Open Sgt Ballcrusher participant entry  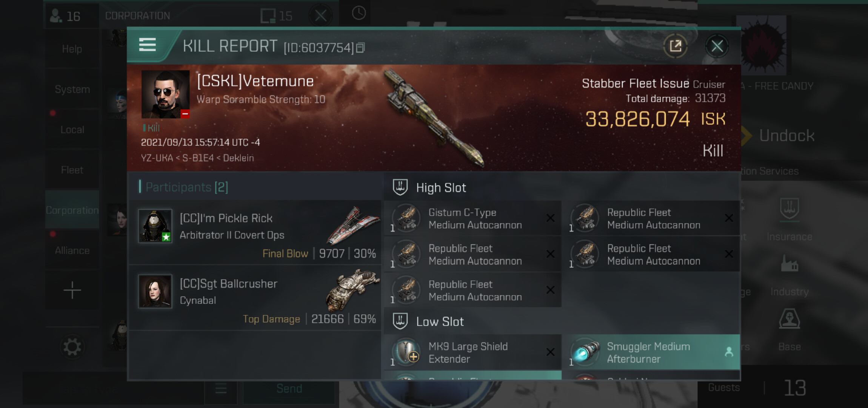[255, 298]
